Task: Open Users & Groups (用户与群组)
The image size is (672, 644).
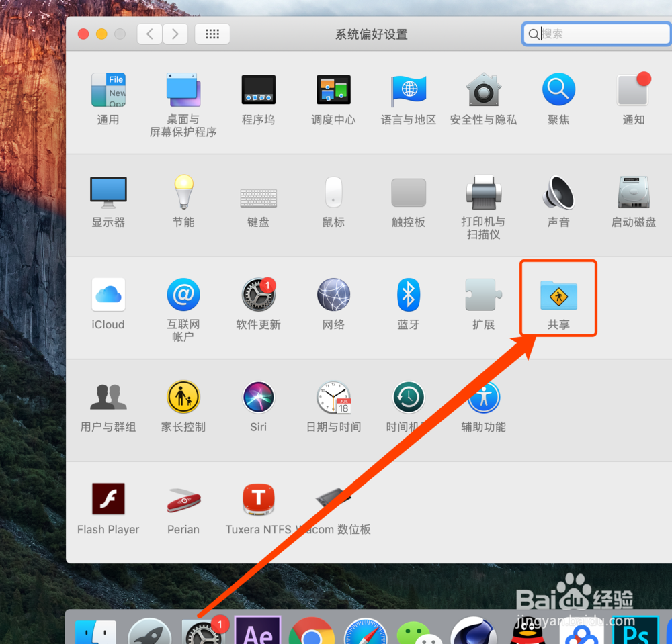Action: 108,396
